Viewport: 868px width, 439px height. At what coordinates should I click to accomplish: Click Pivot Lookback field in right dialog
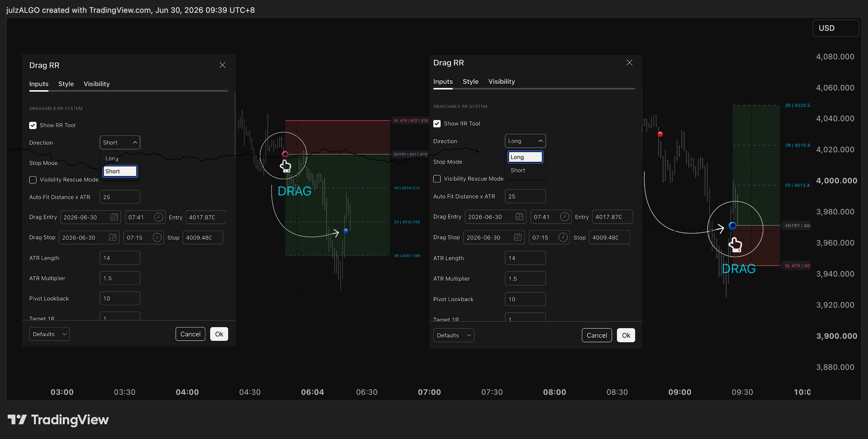pos(525,299)
